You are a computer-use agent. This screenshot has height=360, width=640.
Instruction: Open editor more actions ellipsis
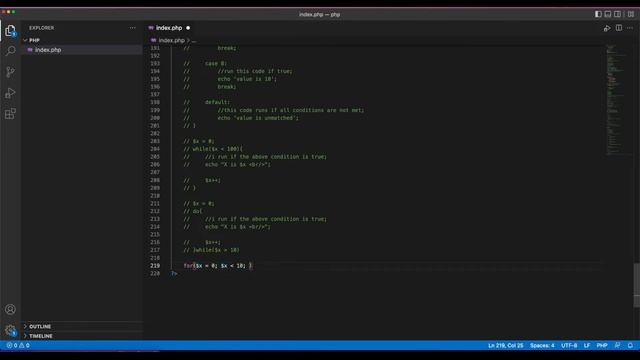pos(630,28)
